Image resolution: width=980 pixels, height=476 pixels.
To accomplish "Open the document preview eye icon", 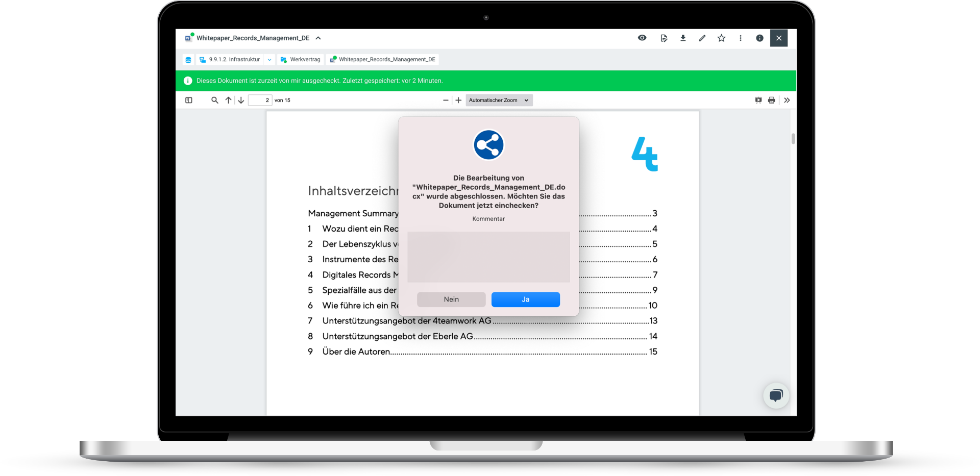I will [642, 38].
